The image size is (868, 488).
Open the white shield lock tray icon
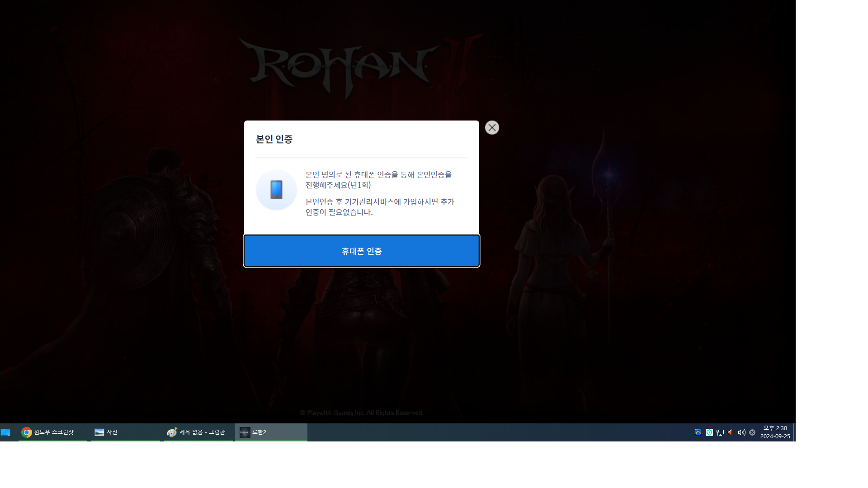[x=709, y=432]
